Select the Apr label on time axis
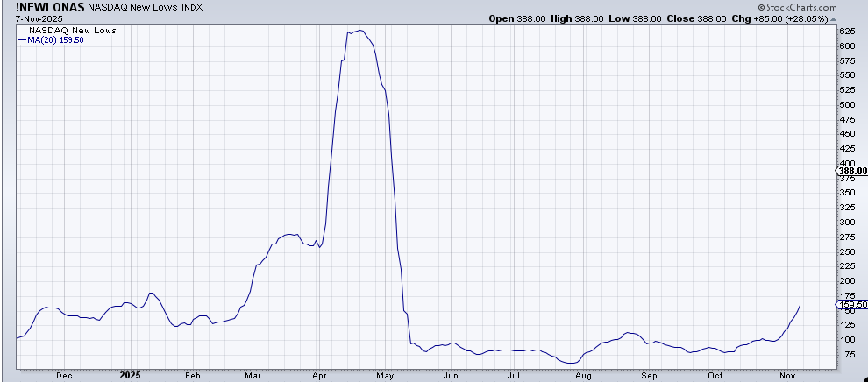This screenshot has height=382, width=868. [319, 375]
